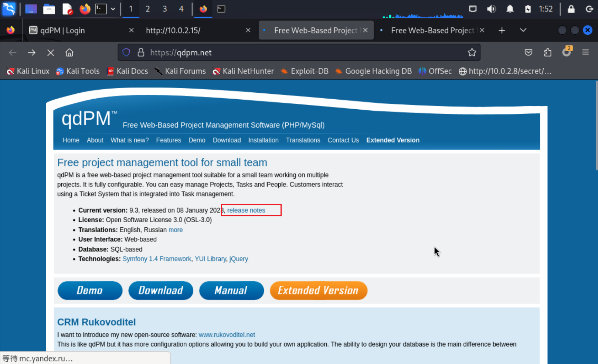This screenshot has width=598, height=364.
Task: Open the OffSec bookmark
Action: click(435, 71)
